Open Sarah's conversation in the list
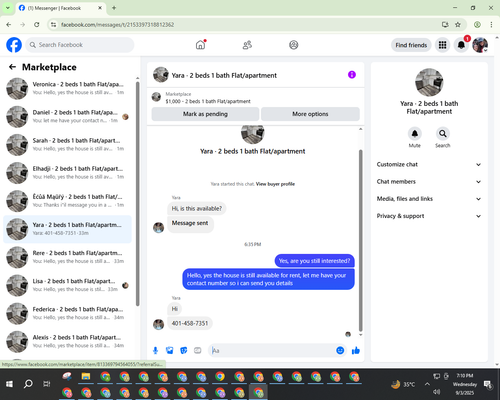This screenshot has width=500, height=400. [x=67, y=145]
